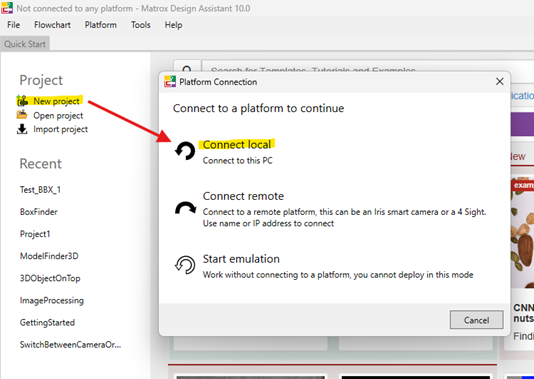Click the Import project download icon

(22, 129)
